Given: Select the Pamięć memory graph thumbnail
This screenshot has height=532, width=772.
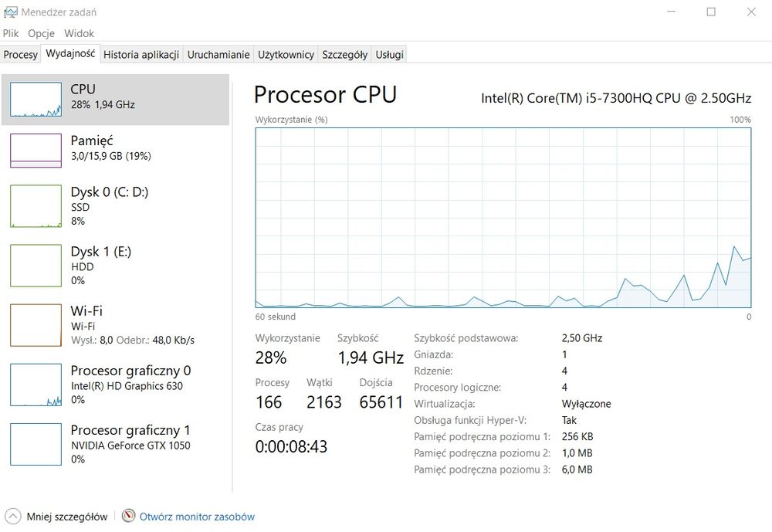Looking at the screenshot, I should pyautogui.click(x=36, y=150).
